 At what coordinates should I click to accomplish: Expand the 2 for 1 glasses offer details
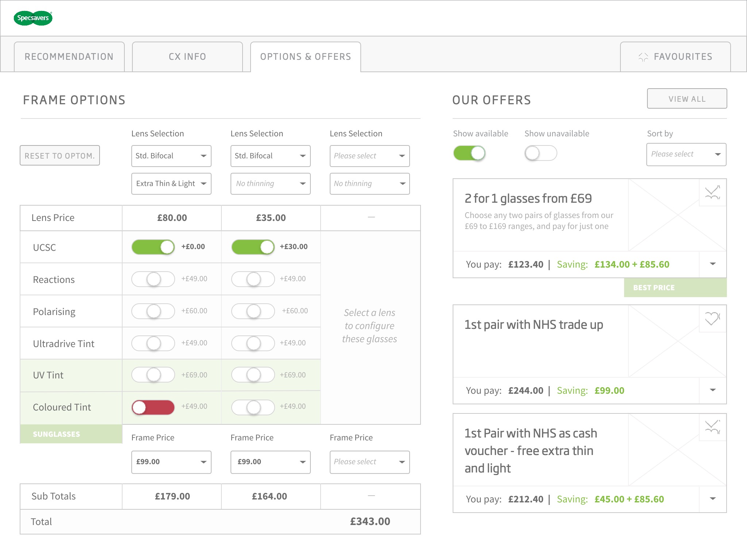(x=713, y=264)
